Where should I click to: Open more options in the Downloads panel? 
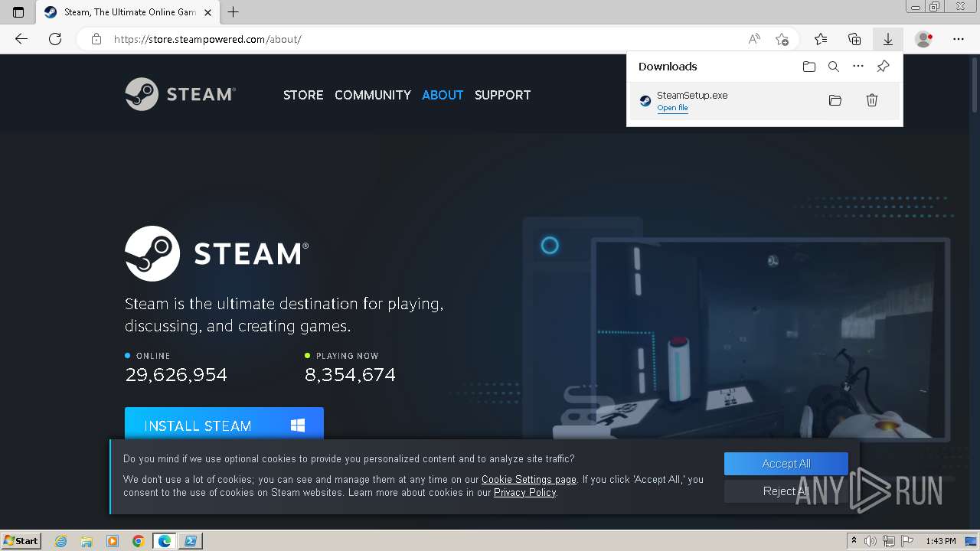pyautogui.click(x=858, y=67)
